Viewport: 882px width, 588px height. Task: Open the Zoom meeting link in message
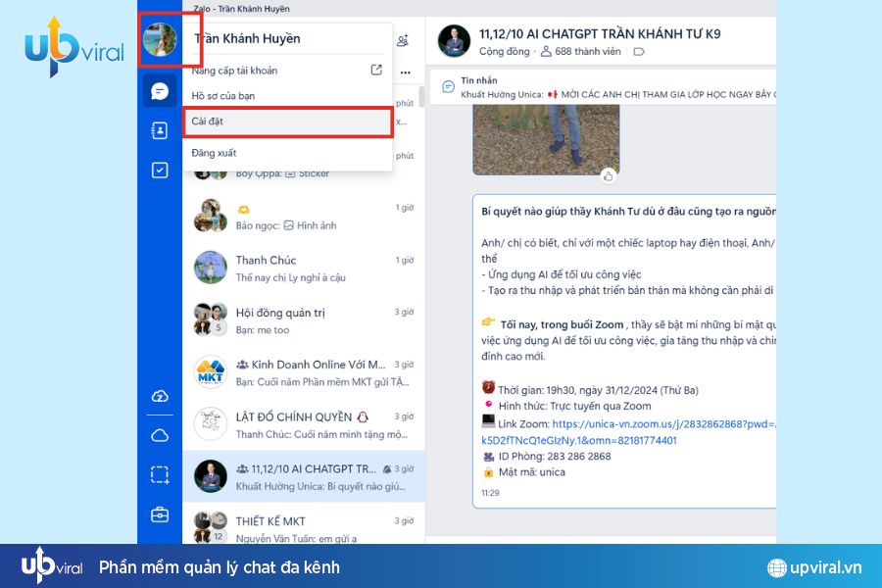coord(663,424)
